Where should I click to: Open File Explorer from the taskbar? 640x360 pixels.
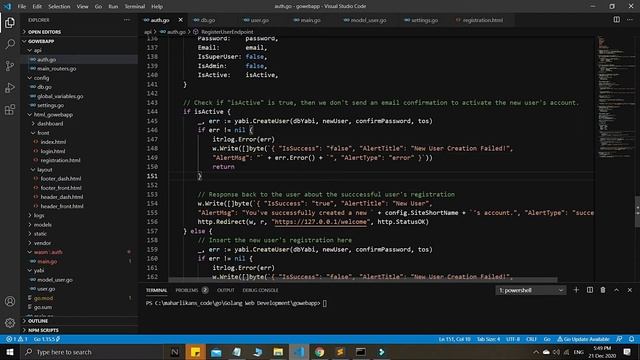(278, 352)
